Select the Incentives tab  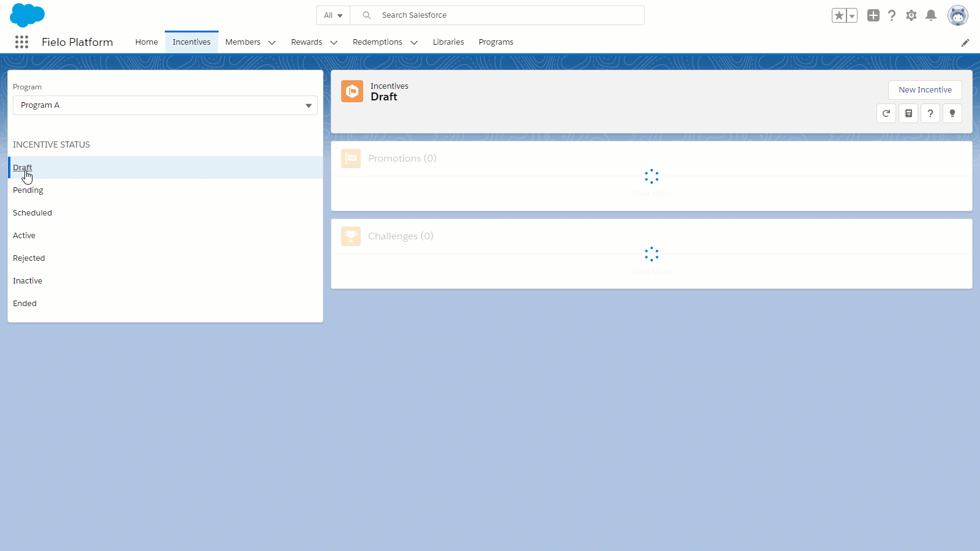tap(192, 42)
